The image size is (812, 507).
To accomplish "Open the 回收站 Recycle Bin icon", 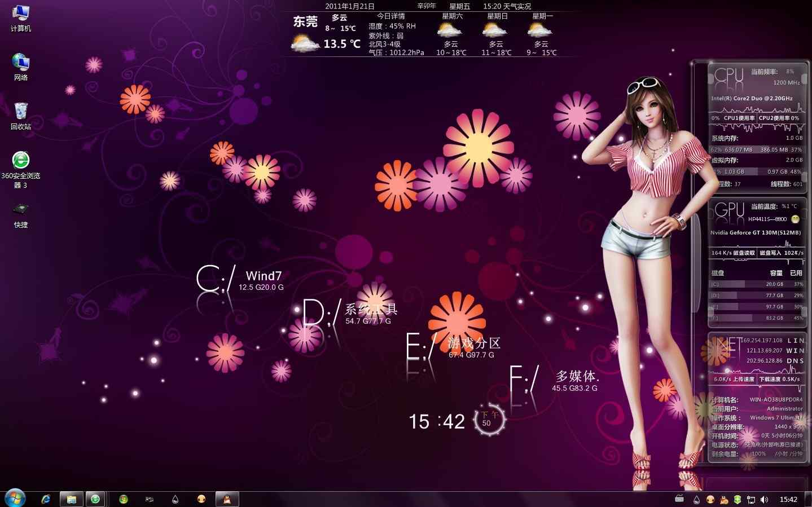I will pos(20,116).
